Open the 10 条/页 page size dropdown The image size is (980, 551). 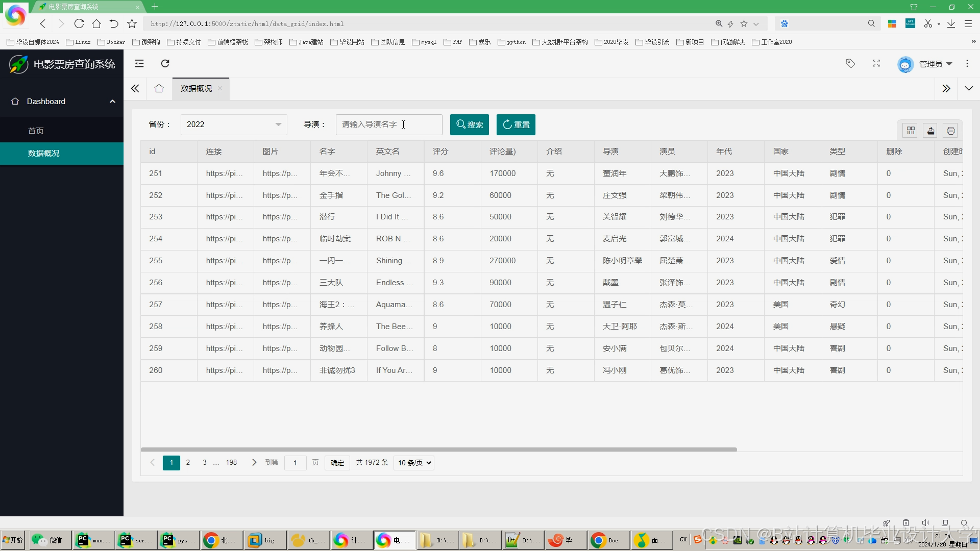(x=414, y=463)
